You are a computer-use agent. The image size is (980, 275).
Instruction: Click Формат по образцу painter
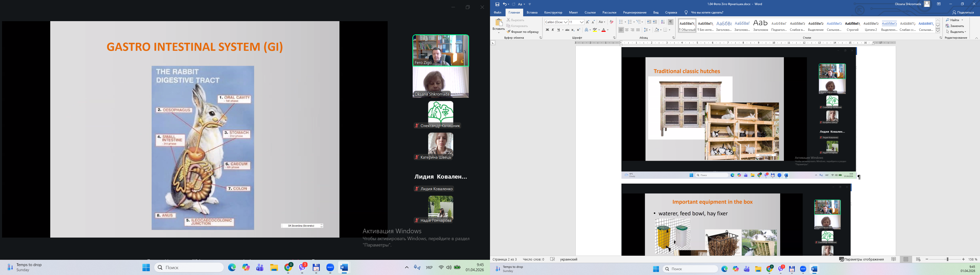click(523, 32)
